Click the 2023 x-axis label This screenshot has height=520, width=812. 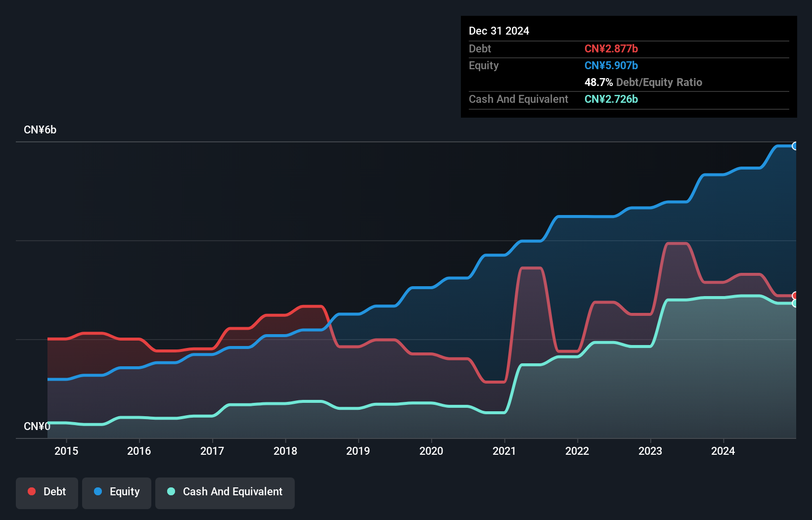pyautogui.click(x=650, y=451)
